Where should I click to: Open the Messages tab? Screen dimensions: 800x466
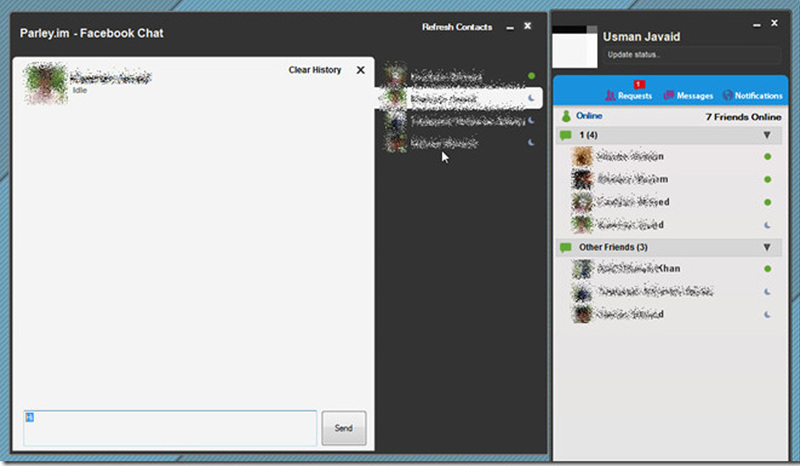pyautogui.click(x=688, y=95)
